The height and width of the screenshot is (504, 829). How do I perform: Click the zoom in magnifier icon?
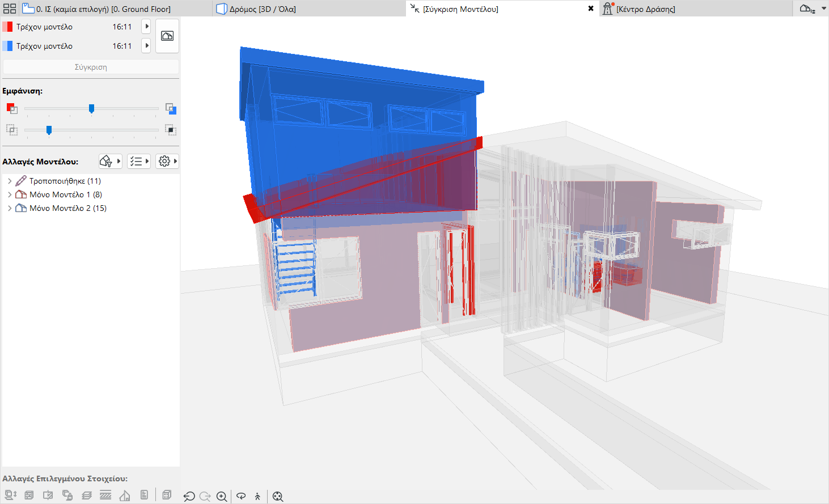tap(222, 497)
